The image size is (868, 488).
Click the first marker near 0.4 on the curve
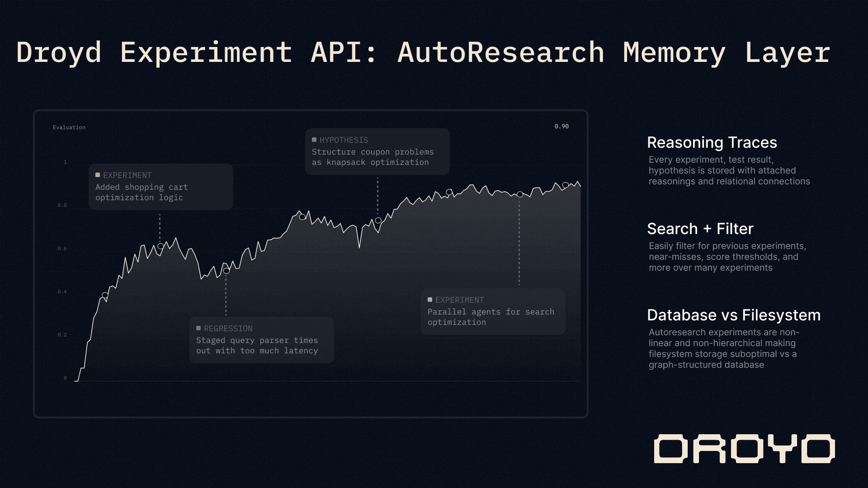(105, 295)
